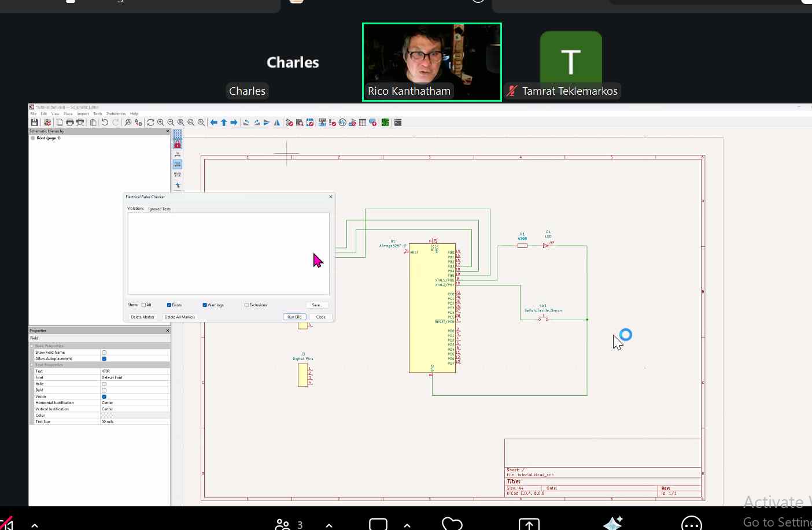Open the Place menu
This screenshot has width=812, height=530.
click(68, 114)
